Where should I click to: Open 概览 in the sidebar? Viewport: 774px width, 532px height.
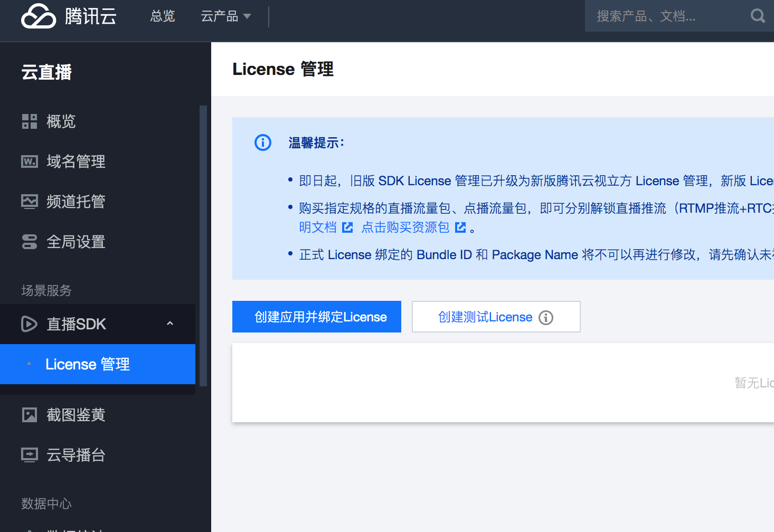coord(61,121)
